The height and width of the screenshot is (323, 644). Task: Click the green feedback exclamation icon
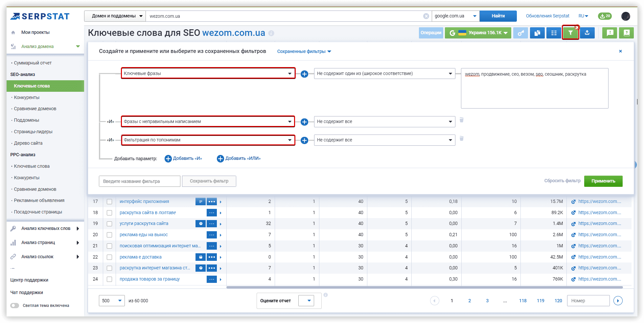coord(610,33)
